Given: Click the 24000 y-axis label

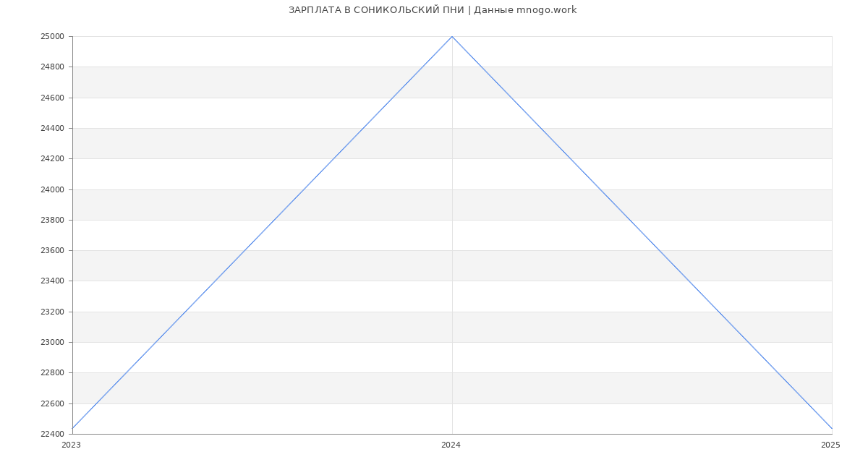Looking at the screenshot, I should point(52,189).
